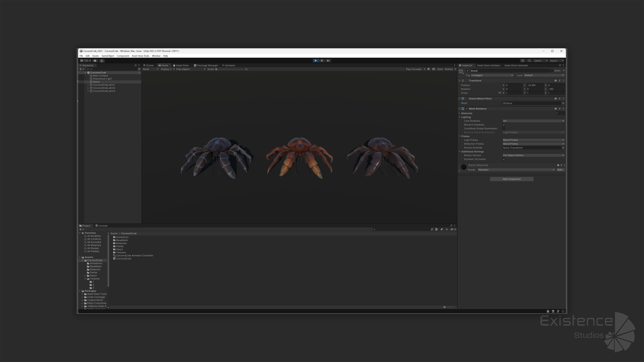Image resolution: width=644 pixels, height=362 pixels.
Task: Click the Step frame button in the toolbar
Action: (328, 61)
